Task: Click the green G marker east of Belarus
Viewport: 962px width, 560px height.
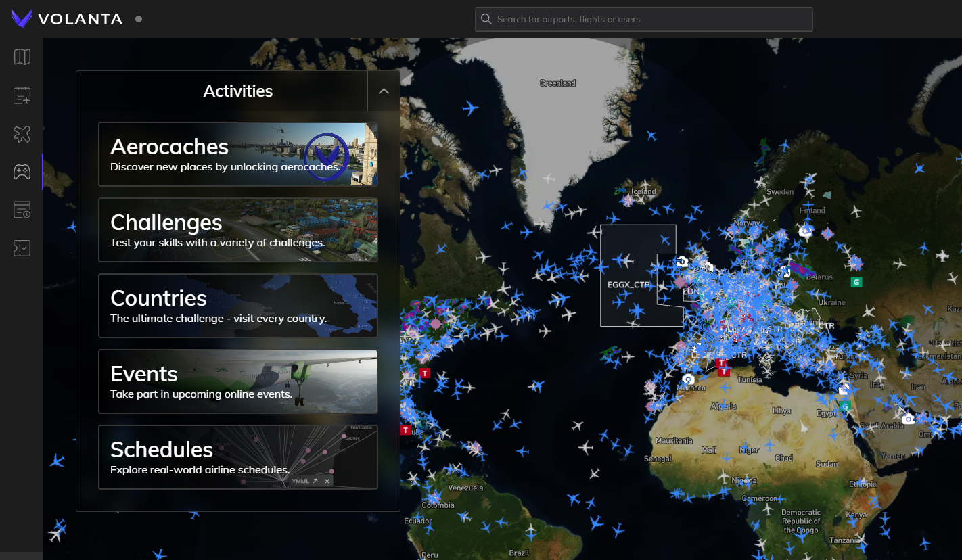Action: point(856,281)
